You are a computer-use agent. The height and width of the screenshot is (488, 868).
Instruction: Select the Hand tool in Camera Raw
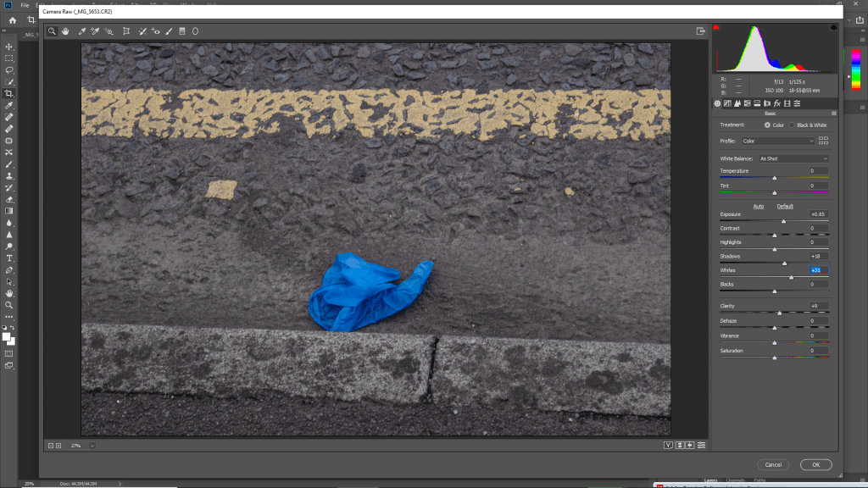tap(65, 31)
